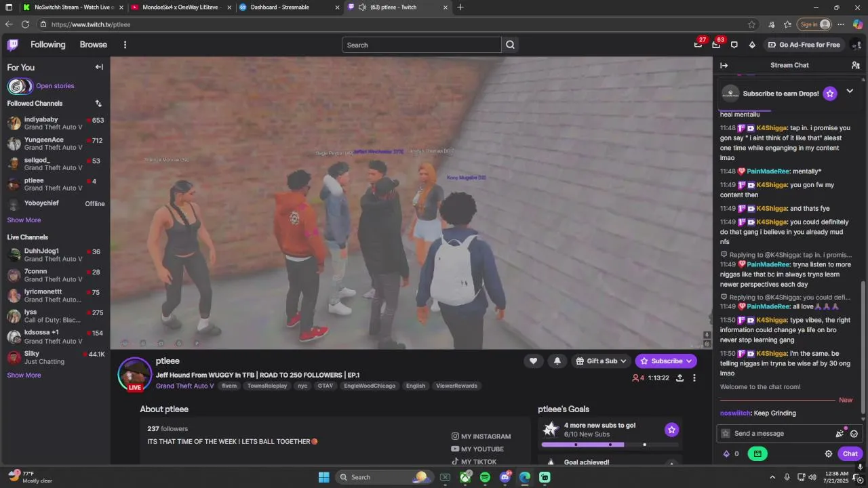Click the Windows Start button
Image resolution: width=868 pixels, height=488 pixels.
tap(323, 477)
